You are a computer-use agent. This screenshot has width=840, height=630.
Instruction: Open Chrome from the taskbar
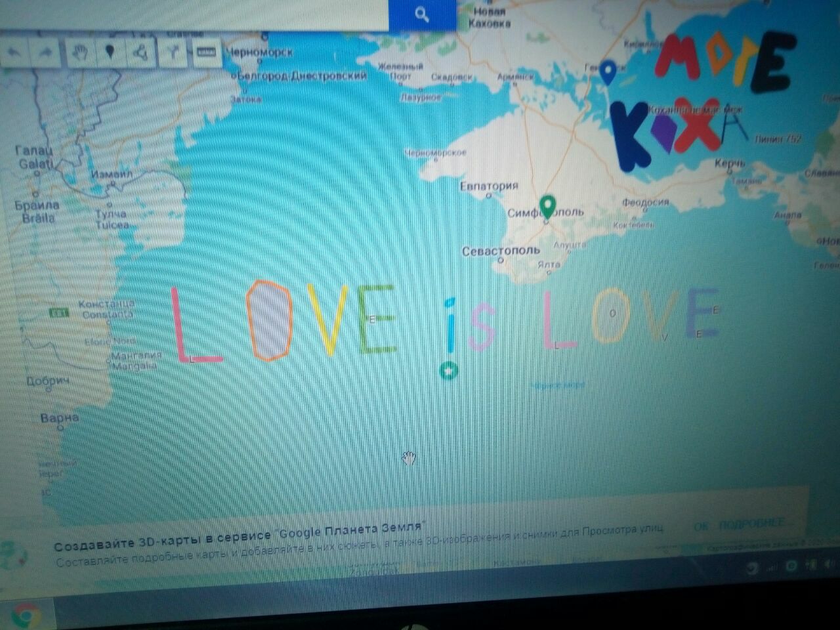pos(25,616)
